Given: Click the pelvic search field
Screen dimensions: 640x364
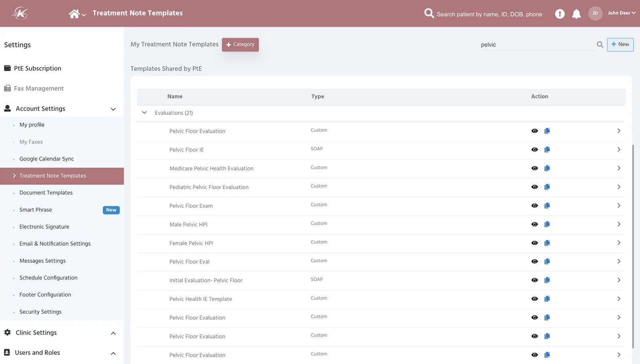Looking at the screenshot, I should tap(537, 45).
